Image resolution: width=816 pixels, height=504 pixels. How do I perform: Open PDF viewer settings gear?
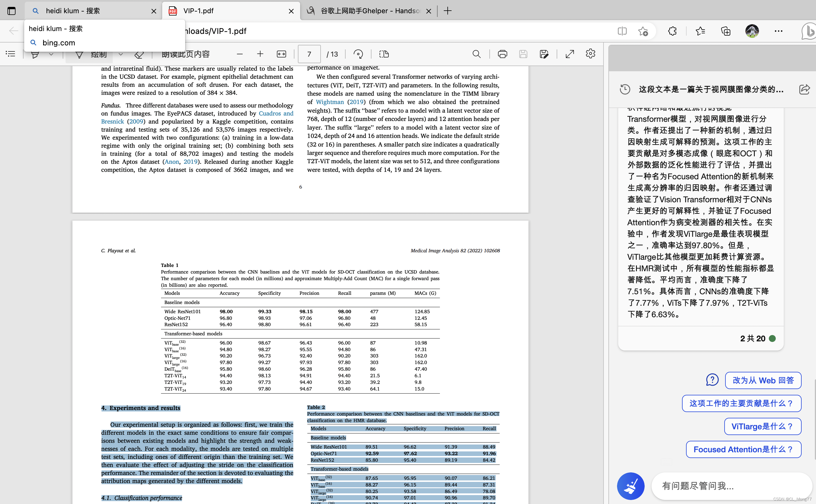pyautogui.click(x=590, y=54)
